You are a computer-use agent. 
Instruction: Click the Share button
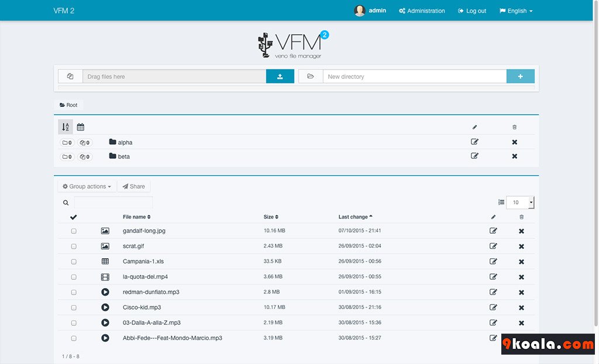tap(134, 186)
